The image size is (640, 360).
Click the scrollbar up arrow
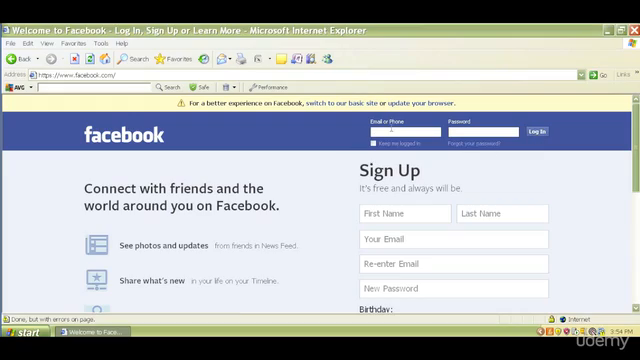(636, 99)
